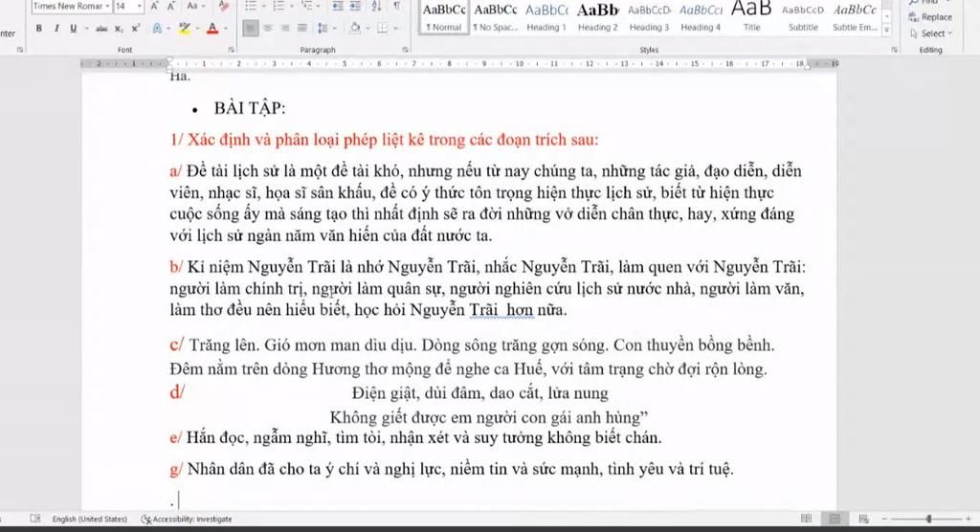This screenshot has width=980, height=532.
Task: Click Increase Indent icon
Action: coord(355,7)
